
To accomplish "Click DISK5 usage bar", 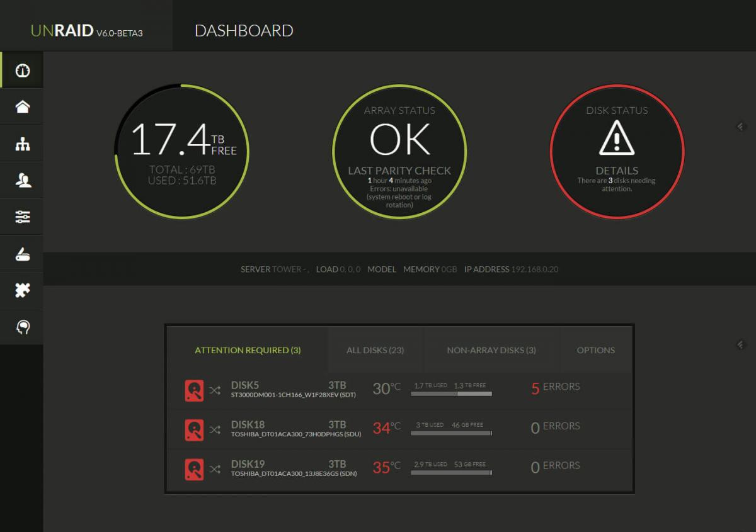I will coord(451,393).
